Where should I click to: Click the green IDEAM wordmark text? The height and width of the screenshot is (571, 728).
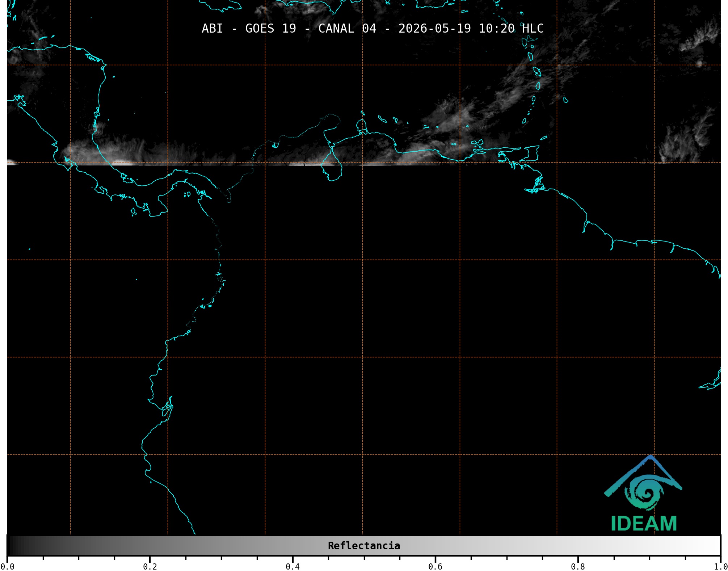click(x=644, y=524)
